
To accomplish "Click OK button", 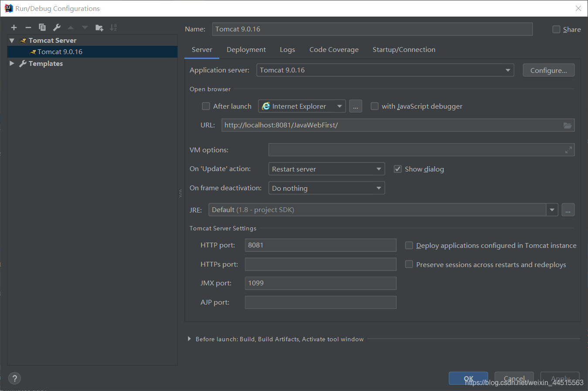I will click(469, 378).
